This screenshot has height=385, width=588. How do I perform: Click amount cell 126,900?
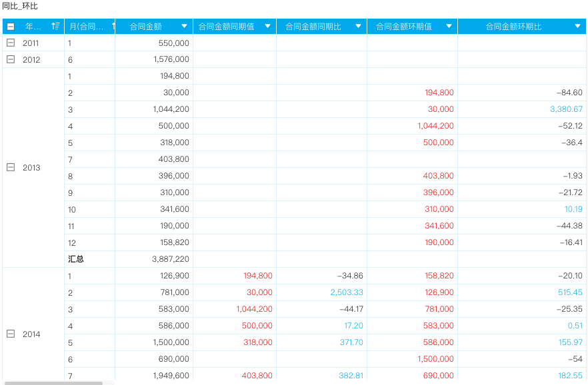pyautogui.click(x=175, y=276)
